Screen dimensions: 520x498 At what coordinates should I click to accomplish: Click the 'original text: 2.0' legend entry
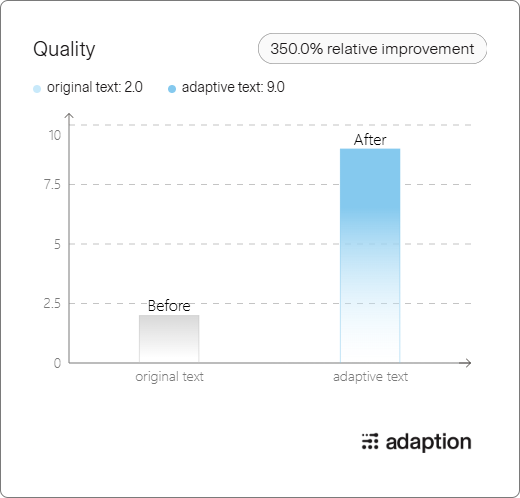[x=95, y=87]
